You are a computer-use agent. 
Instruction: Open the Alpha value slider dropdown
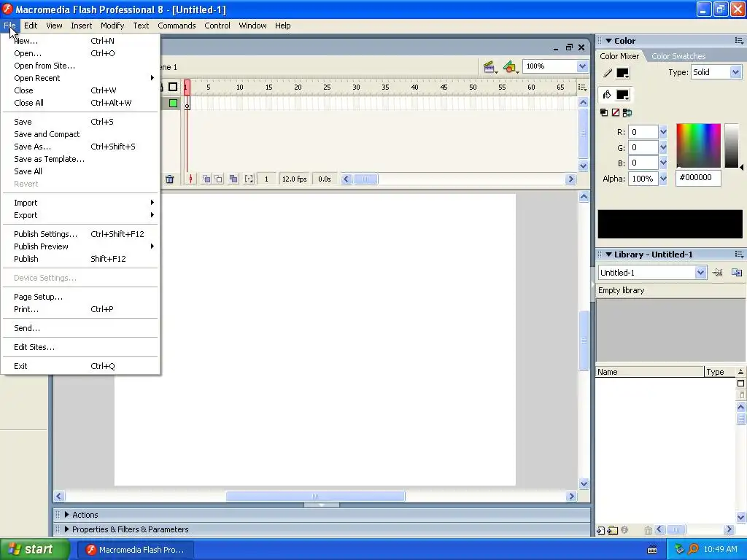click(x=663, y=179)
